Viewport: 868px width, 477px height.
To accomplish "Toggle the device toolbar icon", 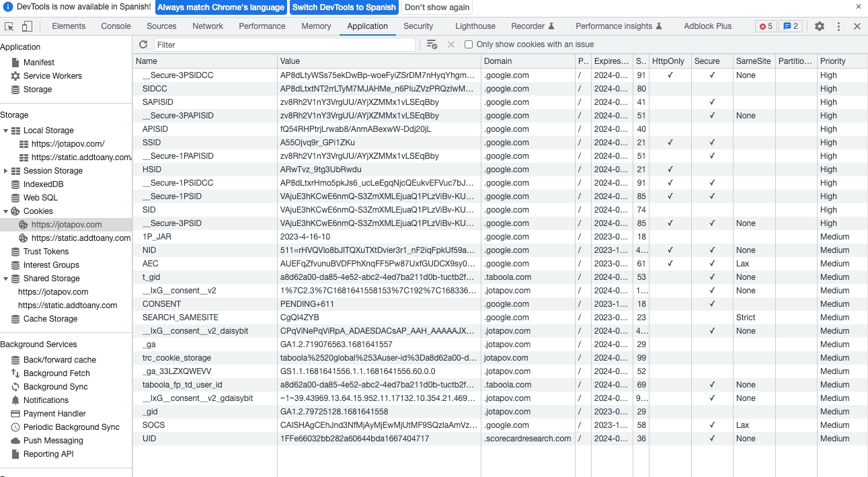I will [x=27, y=26].
